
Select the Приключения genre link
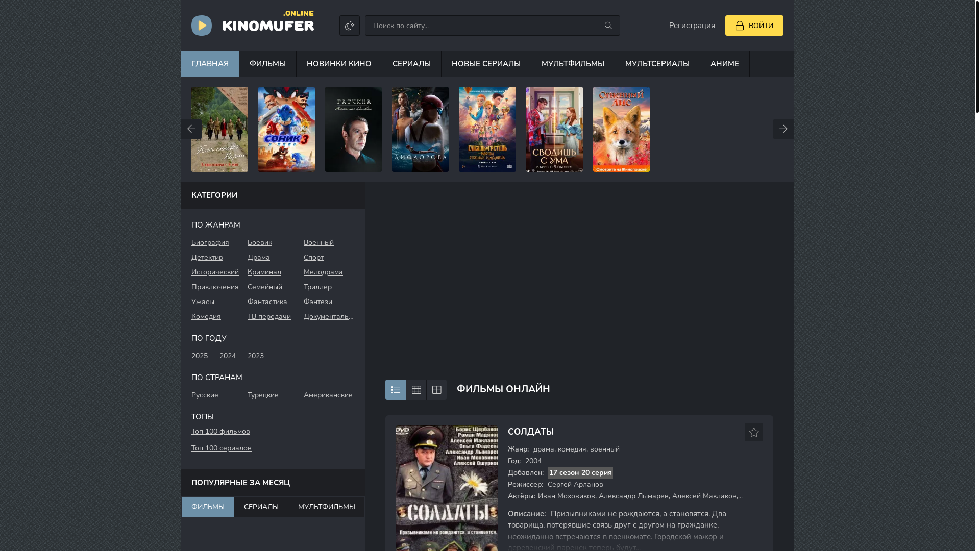[215, 287]
